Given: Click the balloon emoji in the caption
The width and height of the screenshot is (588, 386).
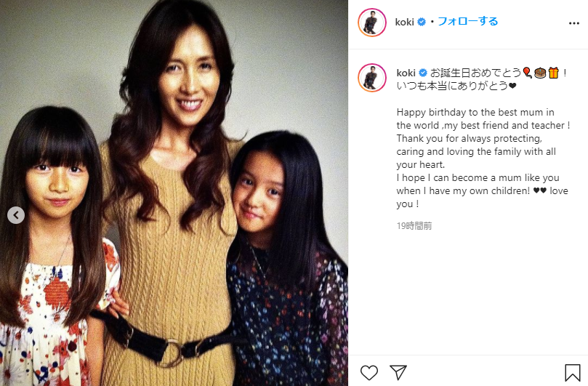Looking at the screenshot, I should pyautogui.click(x=527, y=73).
